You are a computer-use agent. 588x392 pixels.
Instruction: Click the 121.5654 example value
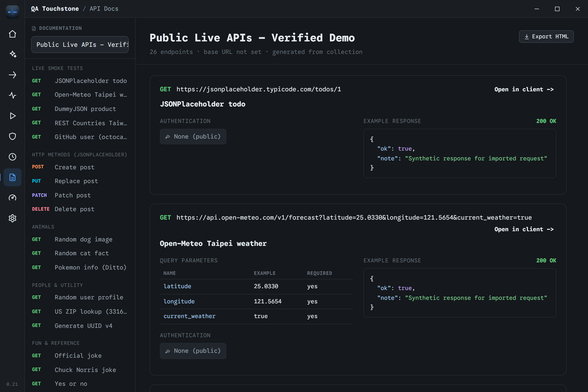pyautogui.click(x=268, y=301)
